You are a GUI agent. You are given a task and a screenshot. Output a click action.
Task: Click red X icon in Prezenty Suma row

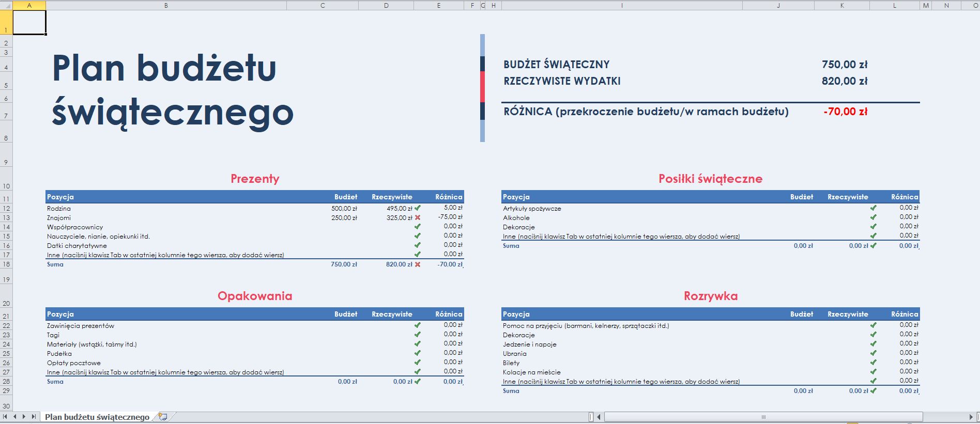click(x=418, y=264)
